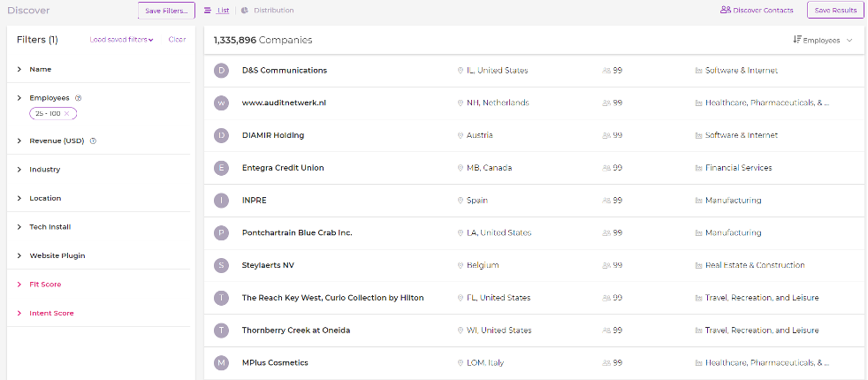
Task: Click the help icon next to Revenue (USD)
Action: (93, 141)
